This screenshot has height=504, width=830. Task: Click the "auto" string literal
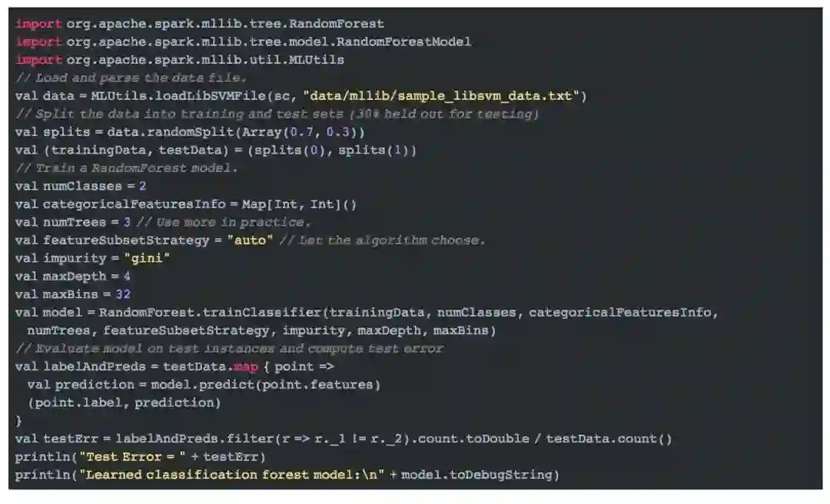coord(250,240)
